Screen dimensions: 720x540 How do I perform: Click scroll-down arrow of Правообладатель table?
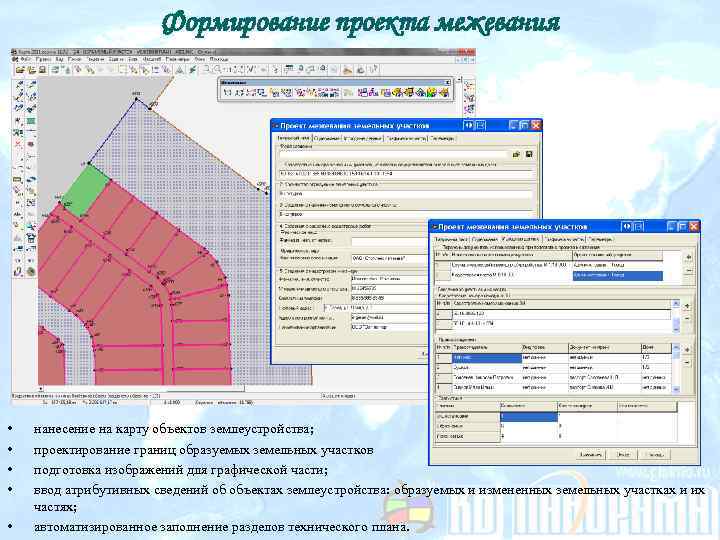[675, 389]
